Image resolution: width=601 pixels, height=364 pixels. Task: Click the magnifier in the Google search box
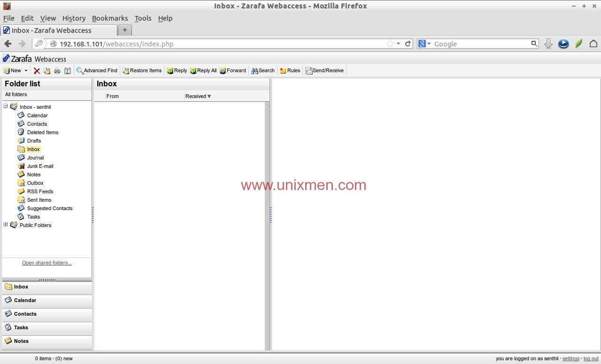(534, 44)
